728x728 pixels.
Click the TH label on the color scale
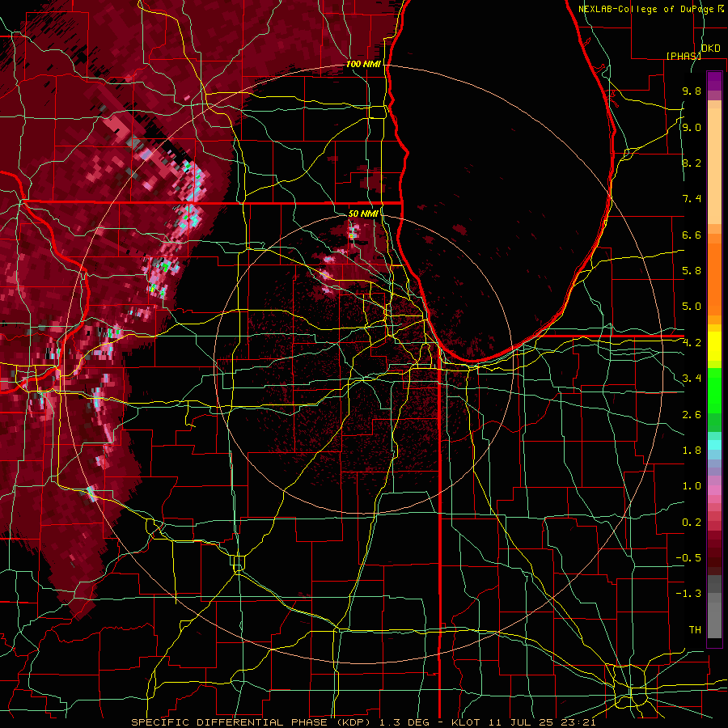tap(695, 630)
